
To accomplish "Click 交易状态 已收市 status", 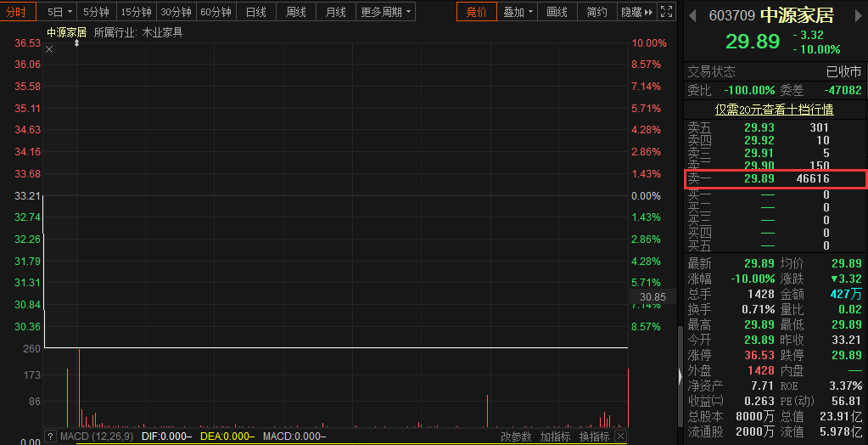I will tap(843, 71).
